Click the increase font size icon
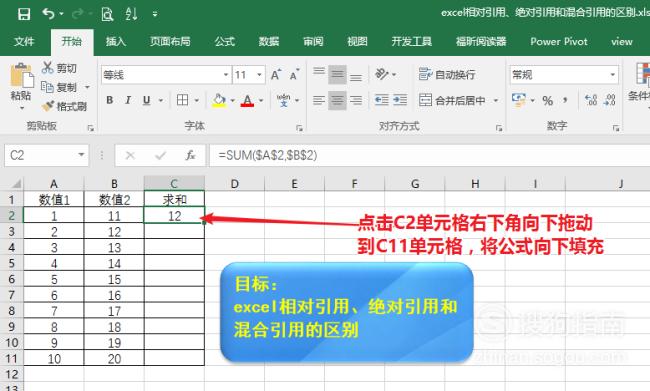The width and height of the screenshot is (650, 391). pos(276,75)
